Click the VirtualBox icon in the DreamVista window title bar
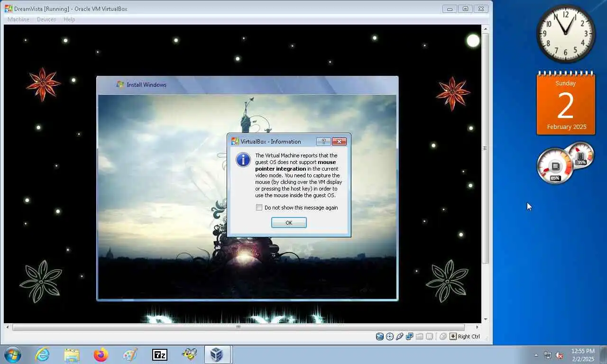Image resolution: width=607 pixels, height=364 pixels. pyautogui.click(x=9, y=9)
